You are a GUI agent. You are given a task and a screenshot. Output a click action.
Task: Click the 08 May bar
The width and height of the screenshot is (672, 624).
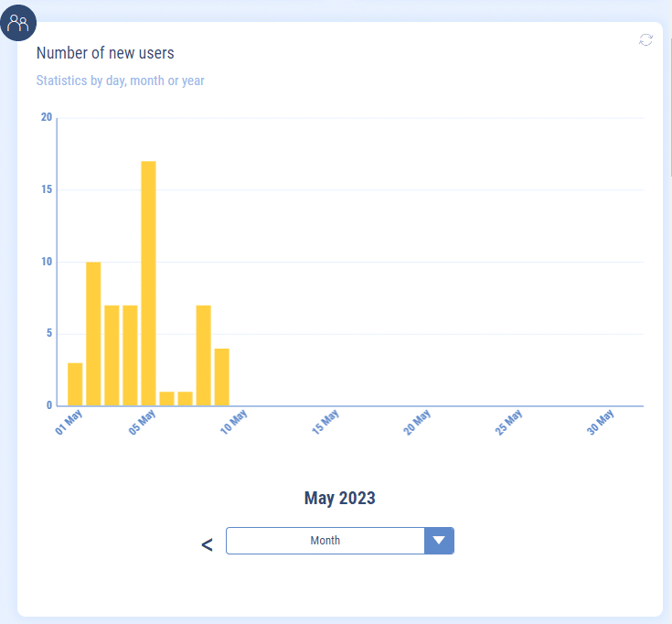click(x=203, y=355)
